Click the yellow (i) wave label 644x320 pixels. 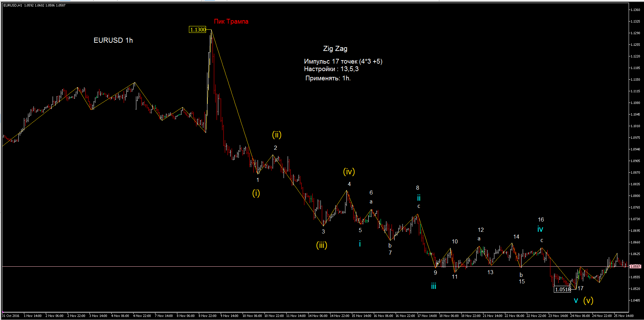point(256,193)
